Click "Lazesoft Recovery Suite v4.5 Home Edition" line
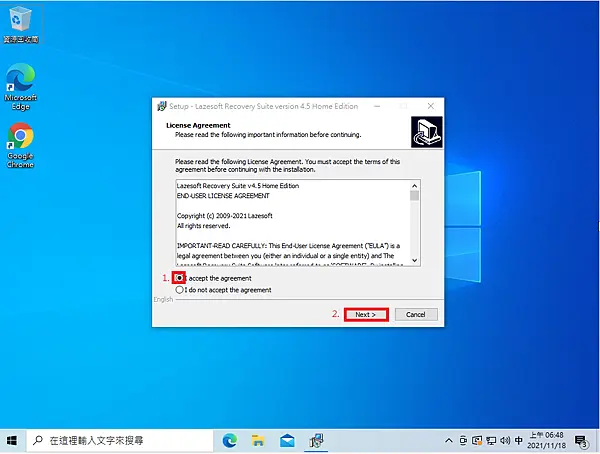 238,186
